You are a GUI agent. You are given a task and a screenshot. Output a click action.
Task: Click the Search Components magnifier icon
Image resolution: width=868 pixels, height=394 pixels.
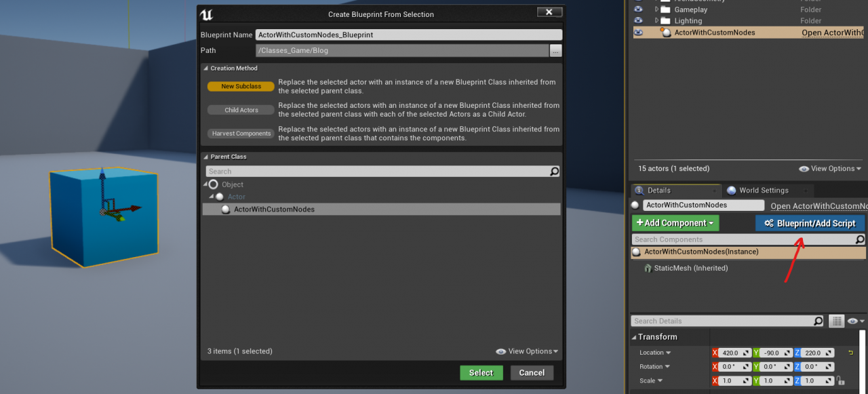(859, 239)
